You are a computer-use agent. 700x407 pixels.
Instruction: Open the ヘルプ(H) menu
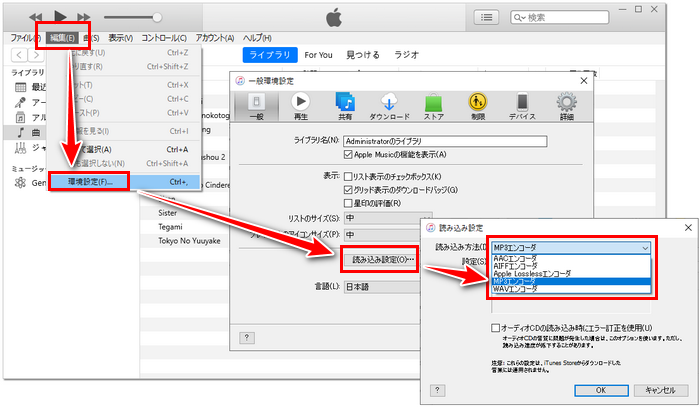[257, 38]
